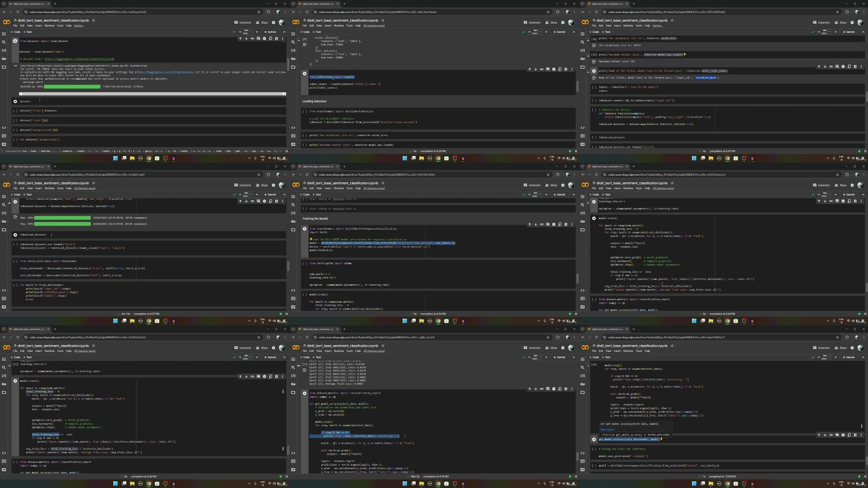
Task: Run the DistilBertForSequenceClassification cell in center window
Action: pyautogui.click(x=305, y=229)
